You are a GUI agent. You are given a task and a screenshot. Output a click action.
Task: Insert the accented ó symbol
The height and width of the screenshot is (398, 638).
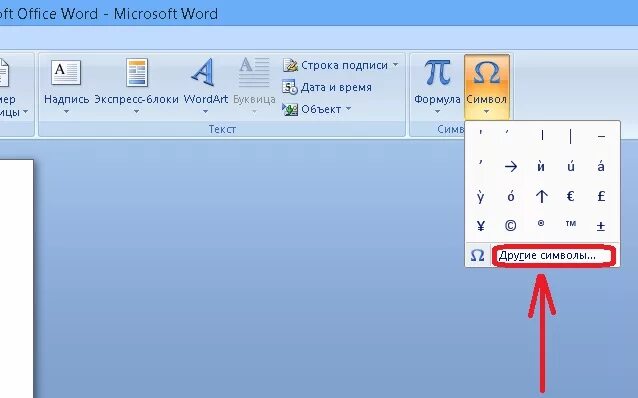(x=511, y=196)
